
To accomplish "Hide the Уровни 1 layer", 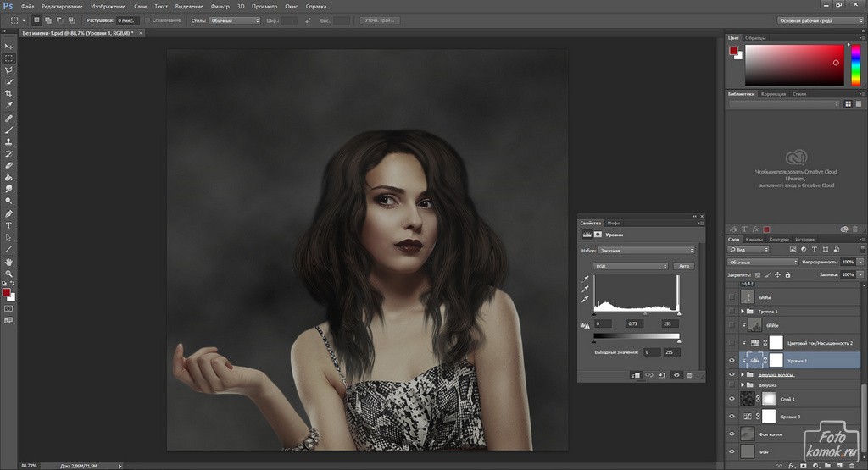I will pos(732,361).
